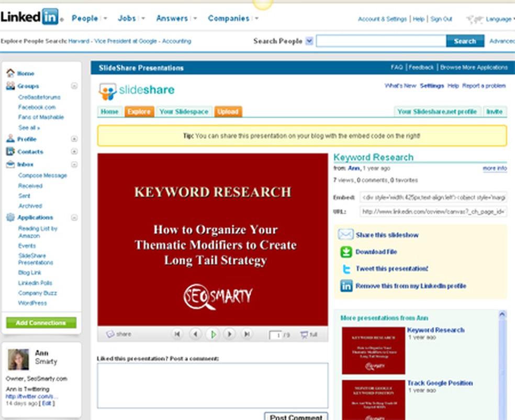Jump to last slide

[247, 334]
